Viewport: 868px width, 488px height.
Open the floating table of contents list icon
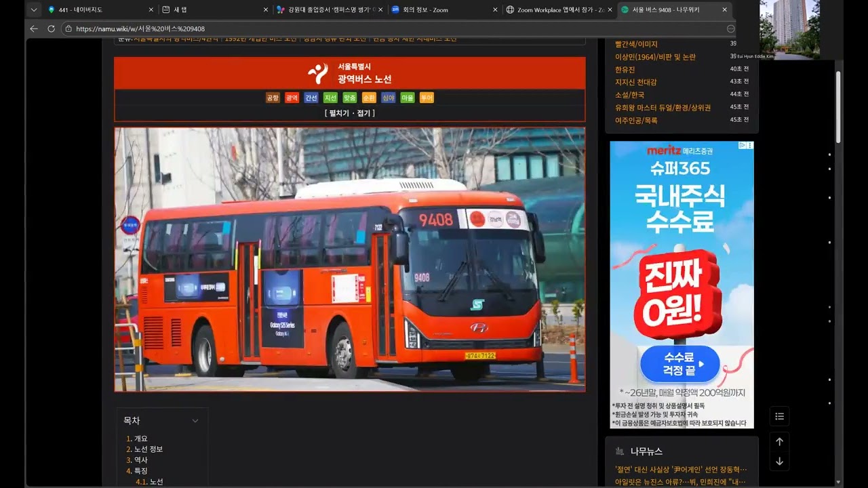[x=779, y=416]
